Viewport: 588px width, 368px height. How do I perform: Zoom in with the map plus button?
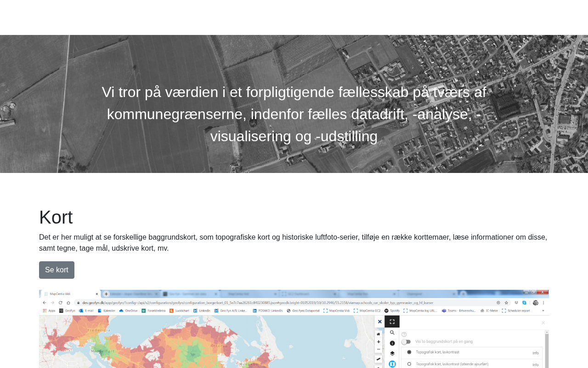point(379,342)
